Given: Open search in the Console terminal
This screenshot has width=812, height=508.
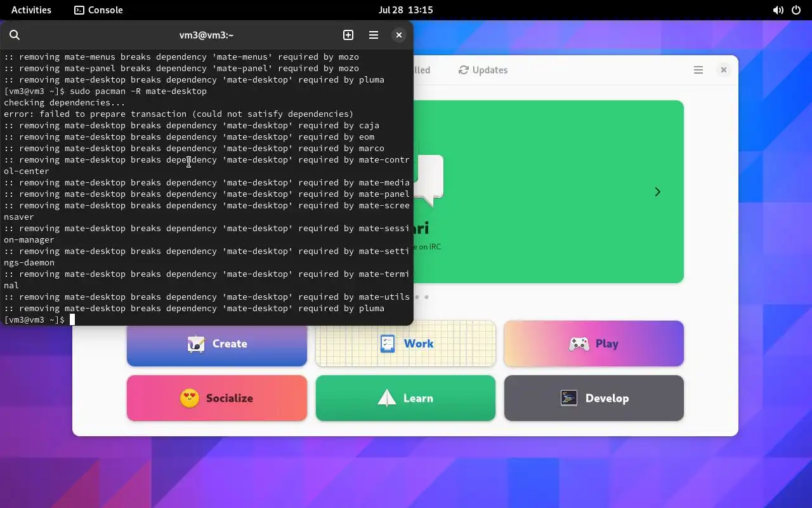Looking at the screenshot, I should click(x=15, y=35).
